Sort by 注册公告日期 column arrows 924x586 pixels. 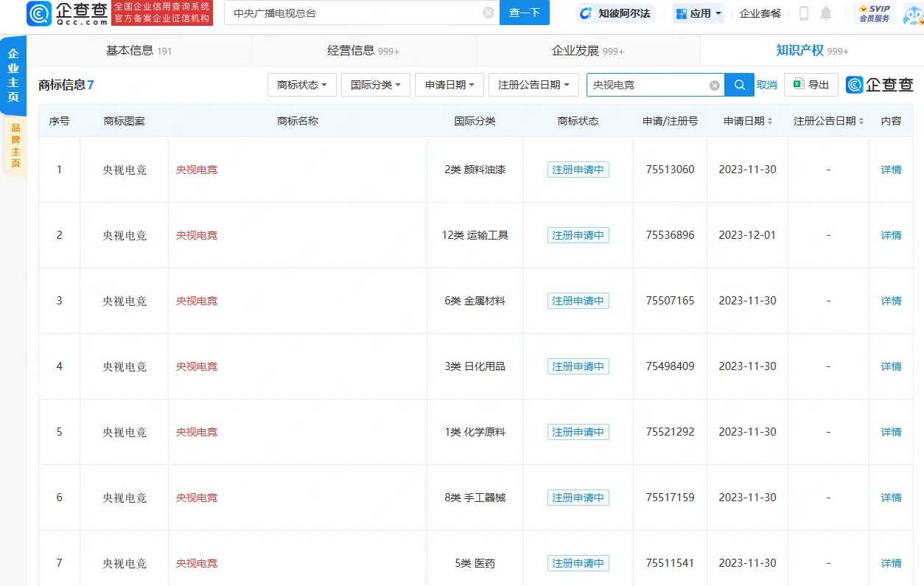click(861, 121)
